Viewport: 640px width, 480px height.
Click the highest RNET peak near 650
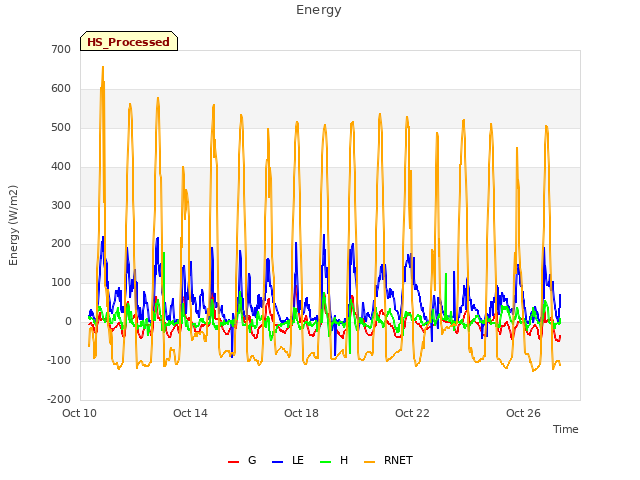(x=103, y=67)
